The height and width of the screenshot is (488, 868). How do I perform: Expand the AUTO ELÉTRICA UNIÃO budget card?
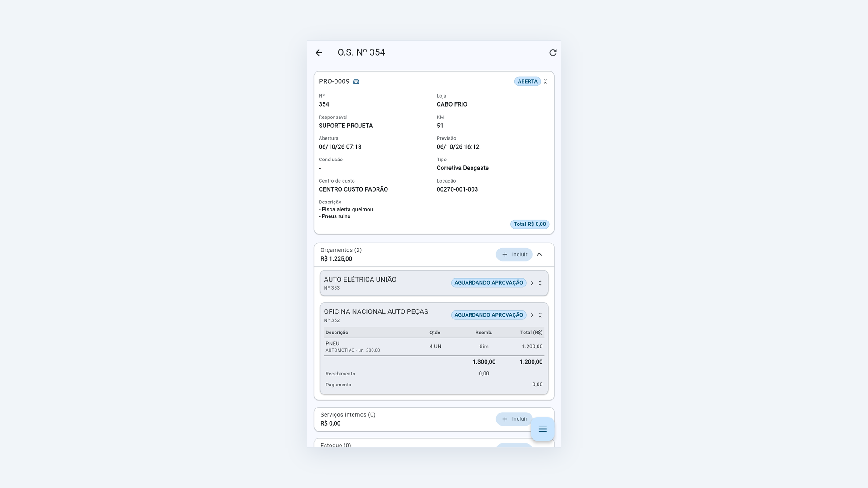(x=540, y=283)
